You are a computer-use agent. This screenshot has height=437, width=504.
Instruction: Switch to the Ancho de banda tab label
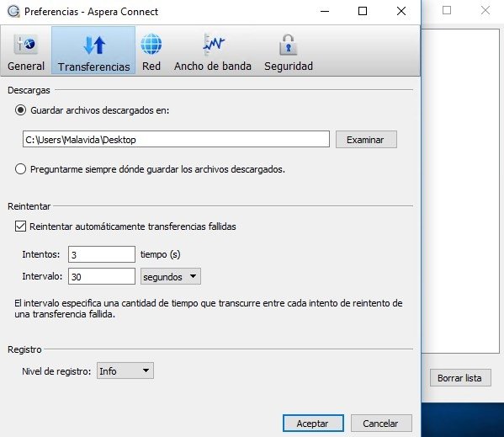coord(213,67)
